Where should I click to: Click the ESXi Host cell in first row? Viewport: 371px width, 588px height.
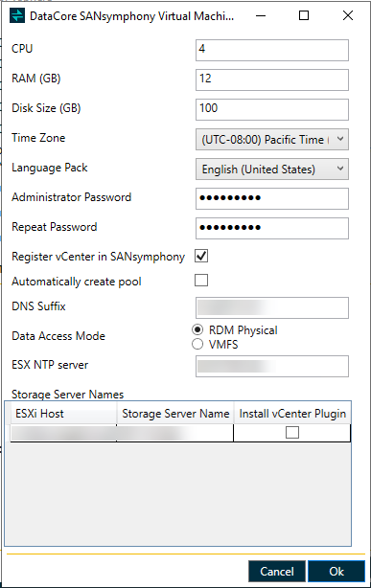[63, 433]
